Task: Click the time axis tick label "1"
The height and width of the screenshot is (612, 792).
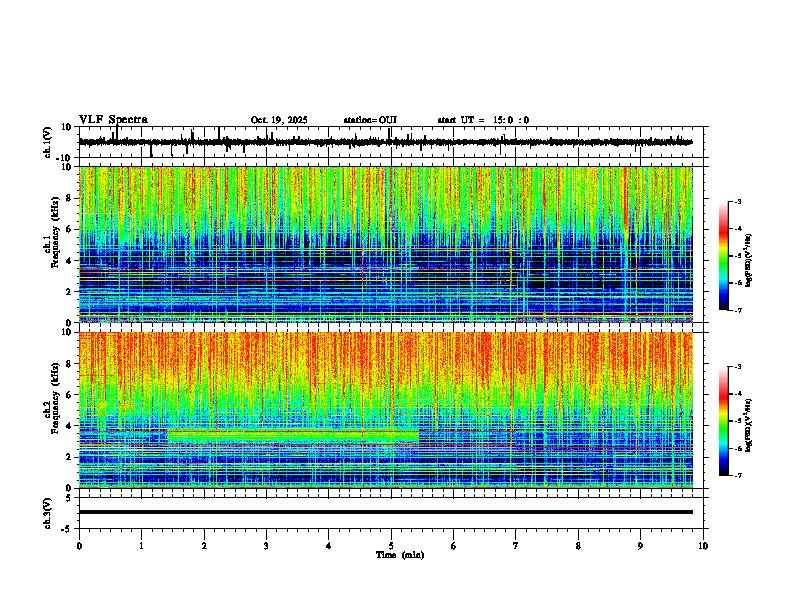Action: coord(141,546)
